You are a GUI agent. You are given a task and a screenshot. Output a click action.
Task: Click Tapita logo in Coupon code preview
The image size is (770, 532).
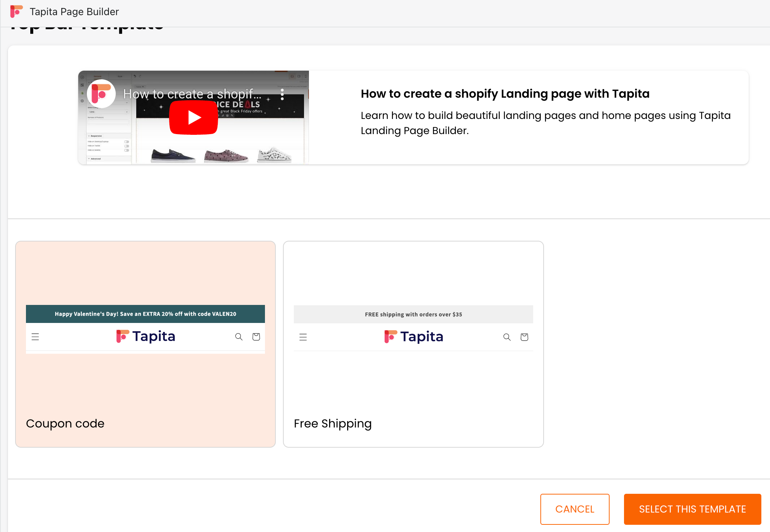pyautogui.click(x=146, y=336)
